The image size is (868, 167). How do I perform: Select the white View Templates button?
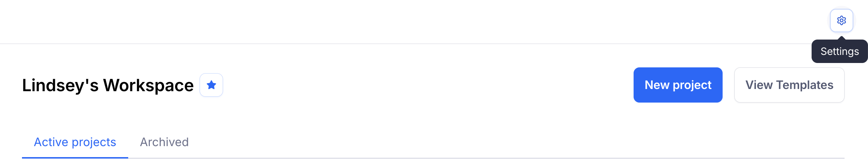[789, 85]
